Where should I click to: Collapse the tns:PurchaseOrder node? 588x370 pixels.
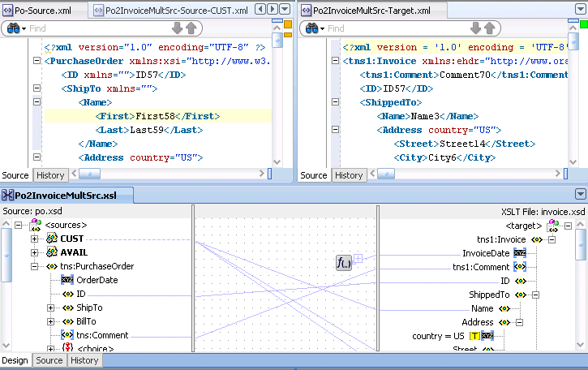click(x=34, y=266)
